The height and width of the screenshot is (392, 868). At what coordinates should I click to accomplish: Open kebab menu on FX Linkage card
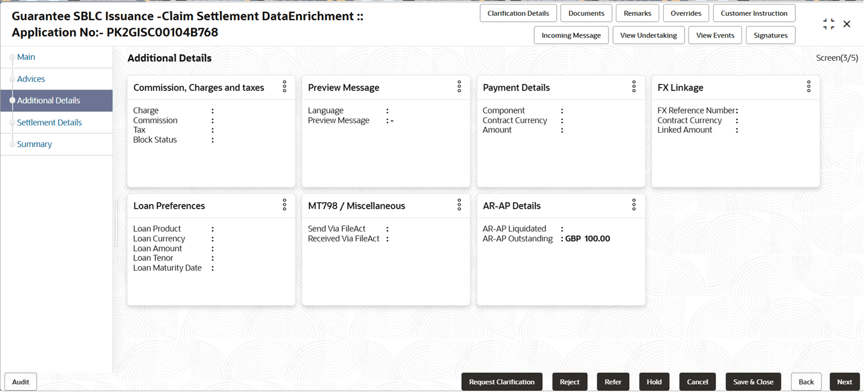pyautogui.click(x=809, y=86)
